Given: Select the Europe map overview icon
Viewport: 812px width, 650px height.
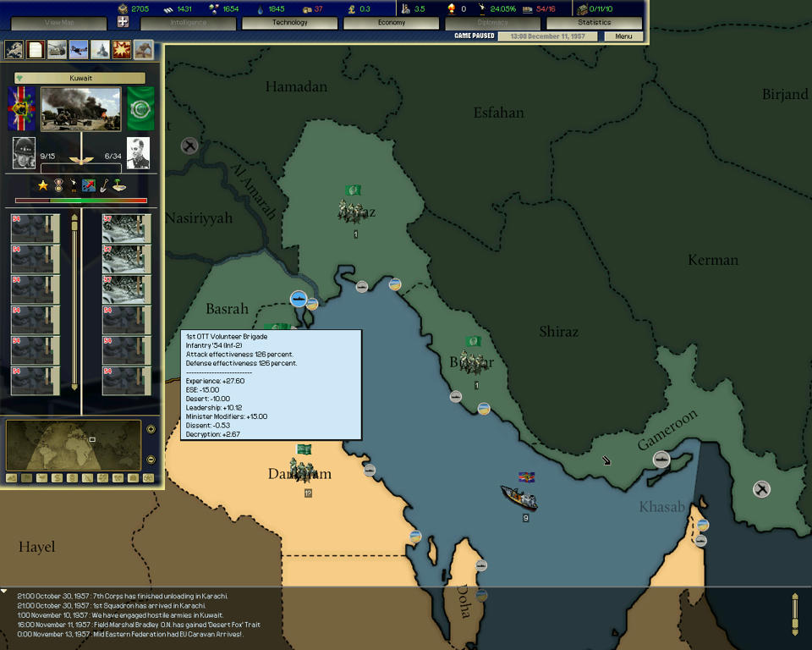Looking at the screenshot, I should coord(14,50).
